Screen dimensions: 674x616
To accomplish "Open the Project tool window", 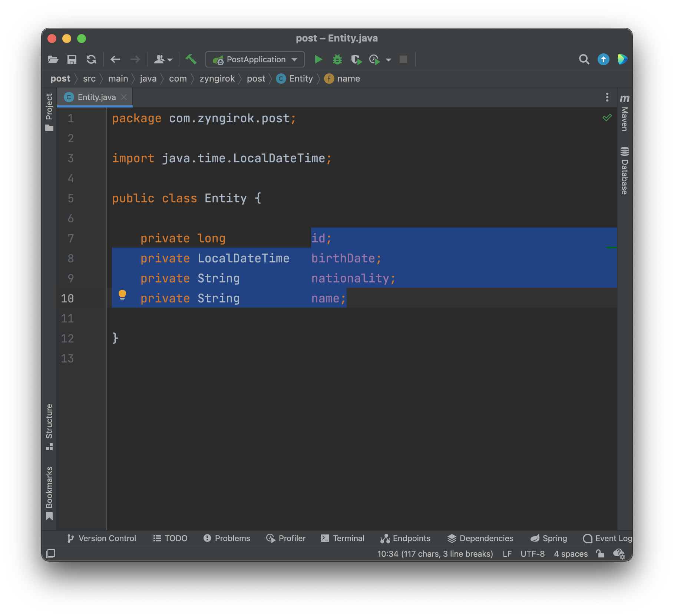I will click(x=49, y=112).
